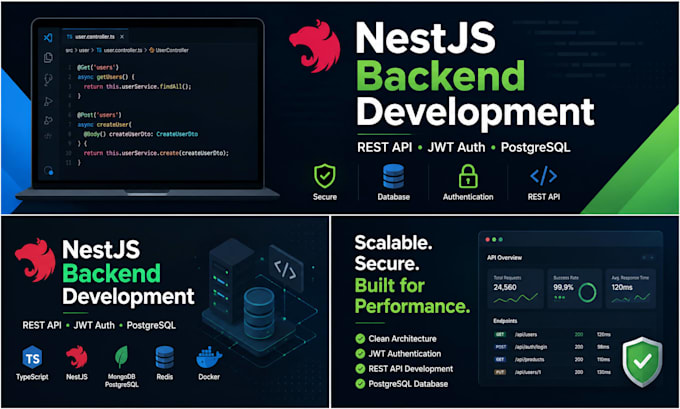Select the user.controller.ts tab
The width and height of the screenshot is (680, 409).
pos(95,37)
